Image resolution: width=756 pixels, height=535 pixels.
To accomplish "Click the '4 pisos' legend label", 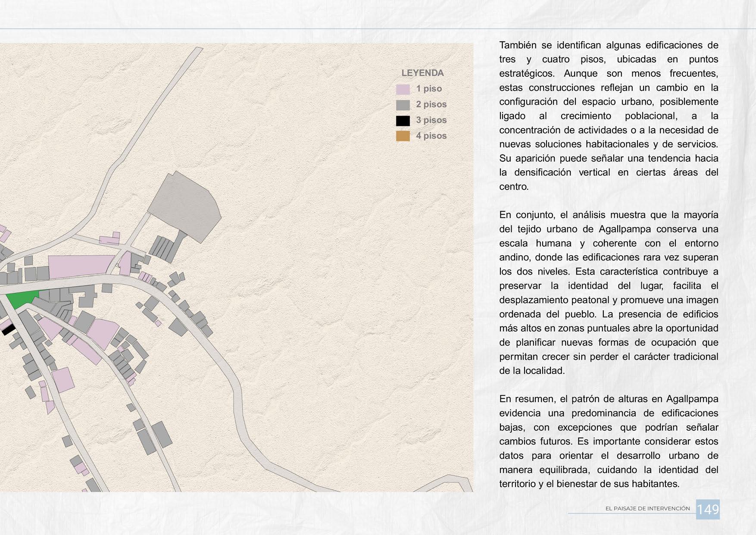I will (431, 136).
